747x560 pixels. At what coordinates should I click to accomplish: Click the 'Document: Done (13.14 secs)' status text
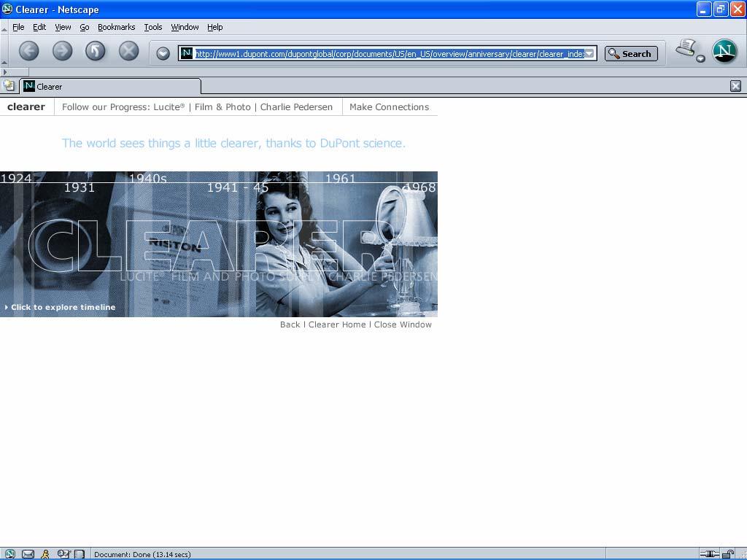point(142,554)
